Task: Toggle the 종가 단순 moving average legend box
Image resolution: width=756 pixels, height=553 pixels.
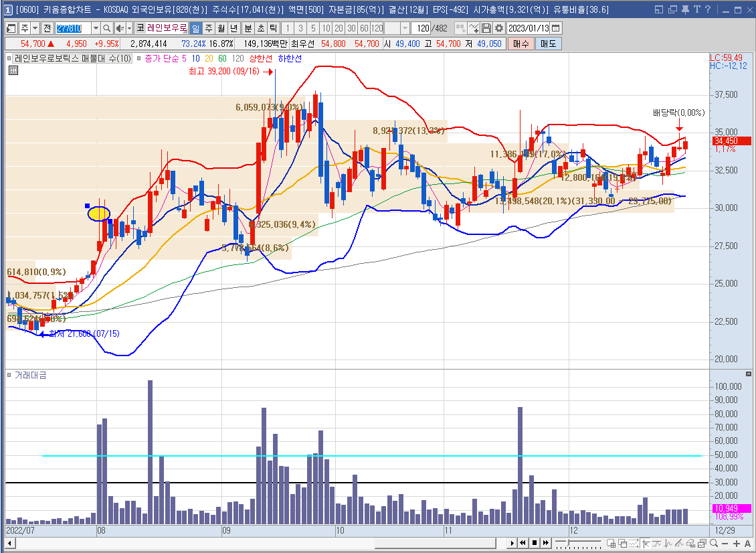Action: pyautogui.click(x=139, y=58)
